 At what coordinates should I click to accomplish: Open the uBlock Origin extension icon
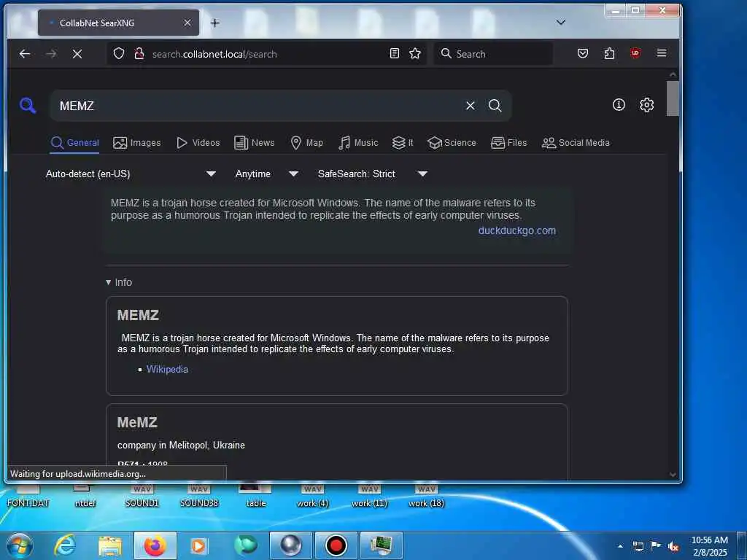(635, 53)
